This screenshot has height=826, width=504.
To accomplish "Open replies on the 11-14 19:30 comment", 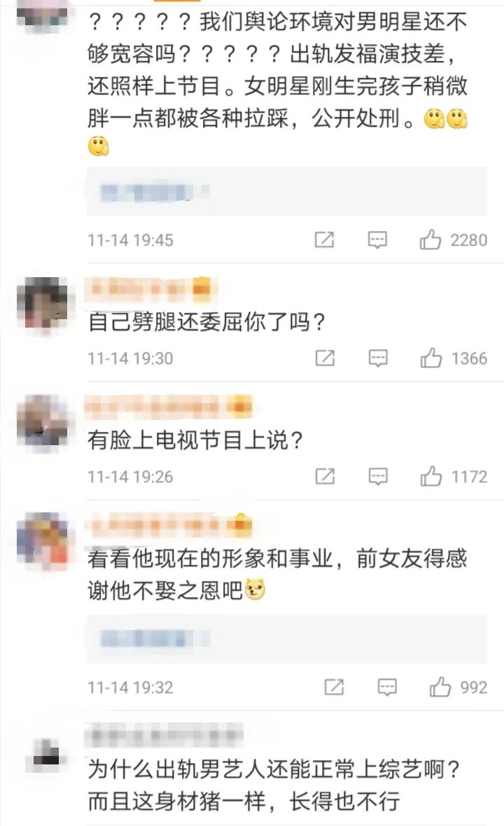I will [377, 358].
